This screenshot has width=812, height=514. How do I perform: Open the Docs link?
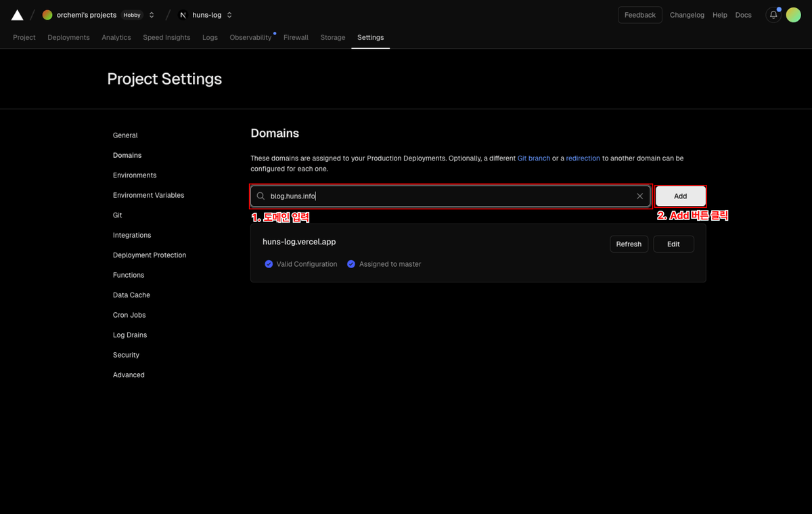coord(743,15)
